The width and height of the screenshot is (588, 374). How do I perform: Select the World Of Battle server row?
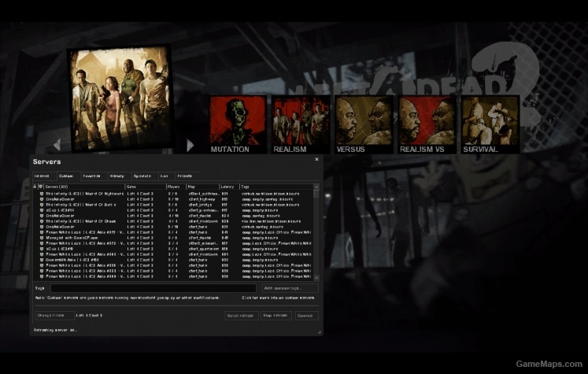coord(173,205)
